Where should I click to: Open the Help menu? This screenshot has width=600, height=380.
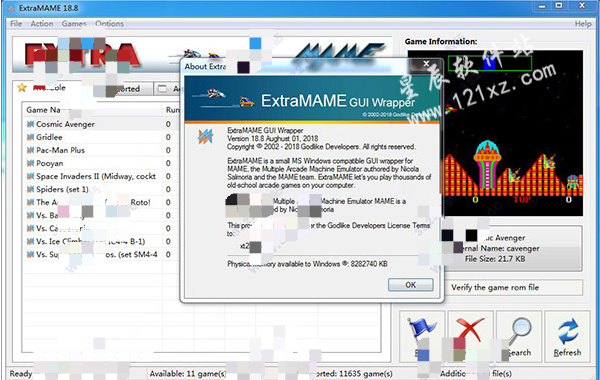(x=583, y=24)
